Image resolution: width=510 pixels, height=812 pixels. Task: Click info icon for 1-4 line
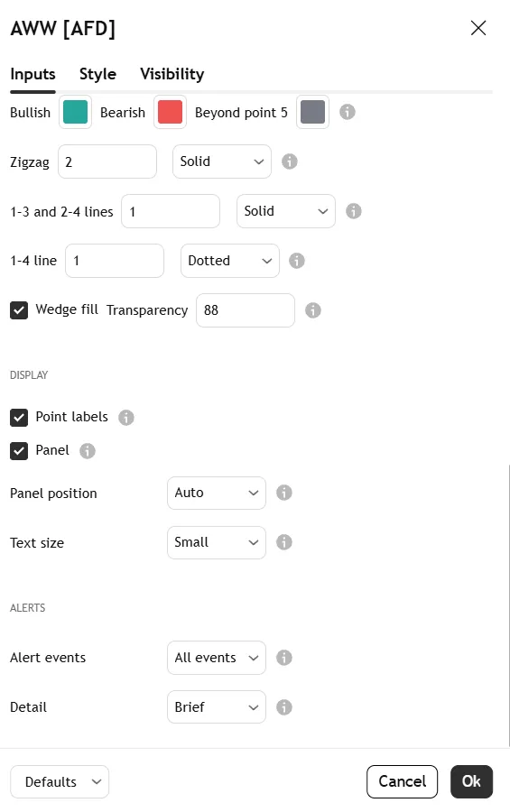[x=296, y=261]
